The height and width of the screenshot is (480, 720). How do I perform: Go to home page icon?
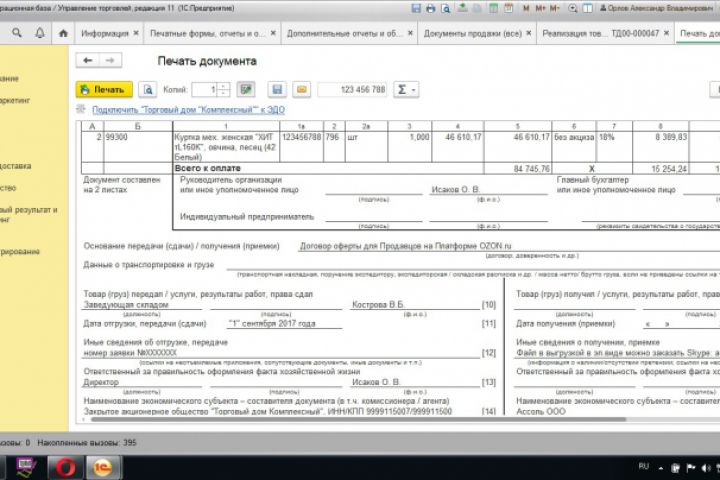63,33
